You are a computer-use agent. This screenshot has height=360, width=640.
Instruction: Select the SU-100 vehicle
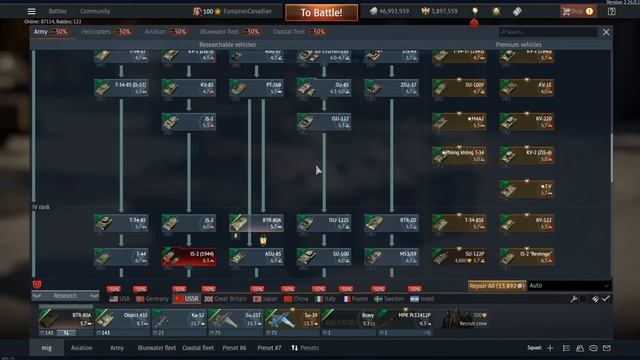pos(324,257)
